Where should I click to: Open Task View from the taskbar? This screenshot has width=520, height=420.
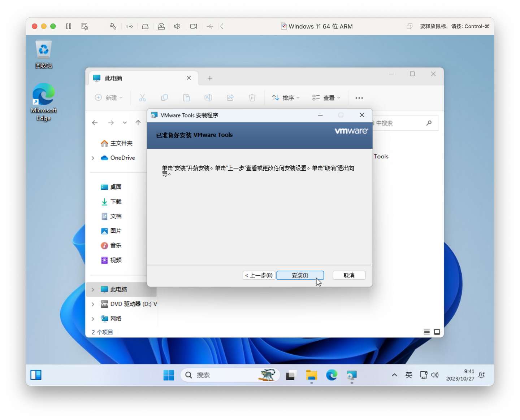tap(291, 375)
